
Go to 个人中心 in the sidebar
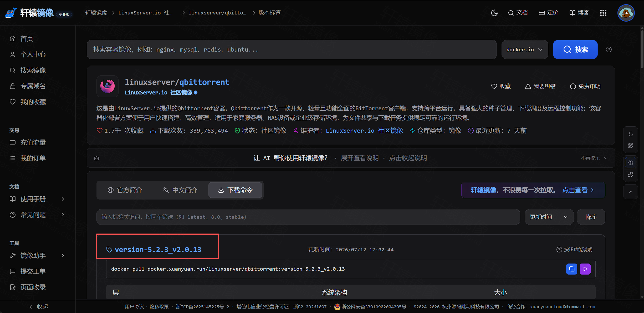(28, 54)
